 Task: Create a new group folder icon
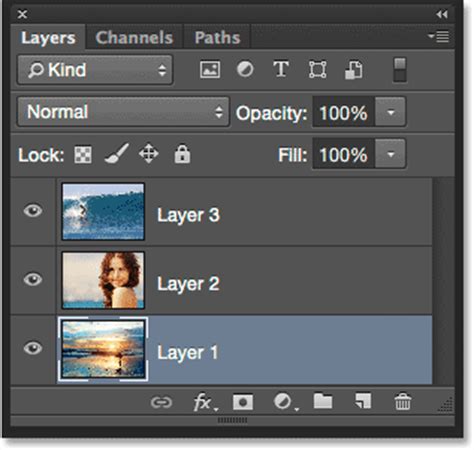[323, 401]
